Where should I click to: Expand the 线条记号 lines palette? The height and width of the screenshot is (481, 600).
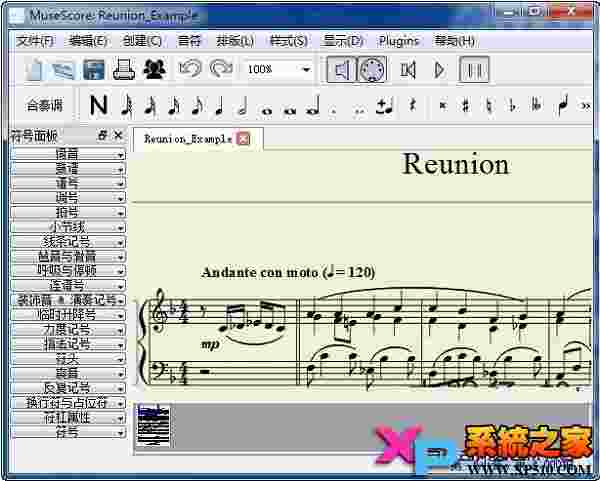click(x=68, y=242)
